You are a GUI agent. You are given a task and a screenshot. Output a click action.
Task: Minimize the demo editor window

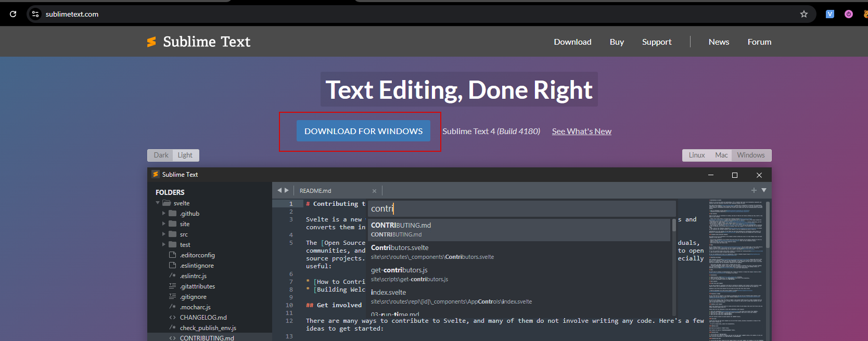click(710, 175)
